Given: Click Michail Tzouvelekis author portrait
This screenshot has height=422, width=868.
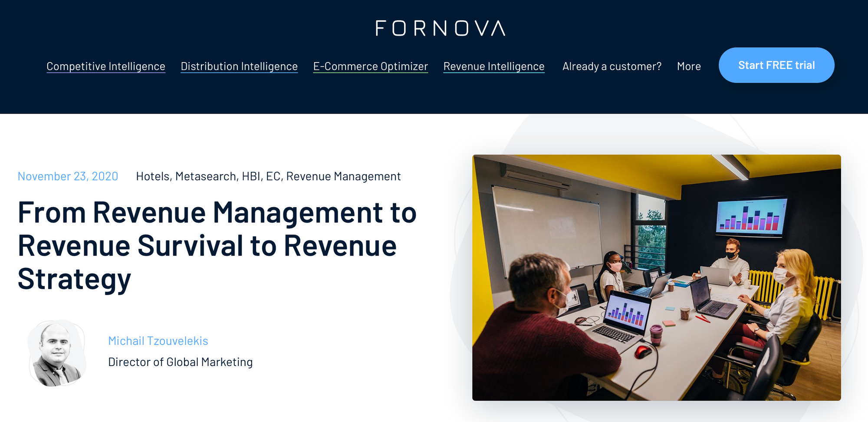Looking at the screenshot, I should 57,353.
